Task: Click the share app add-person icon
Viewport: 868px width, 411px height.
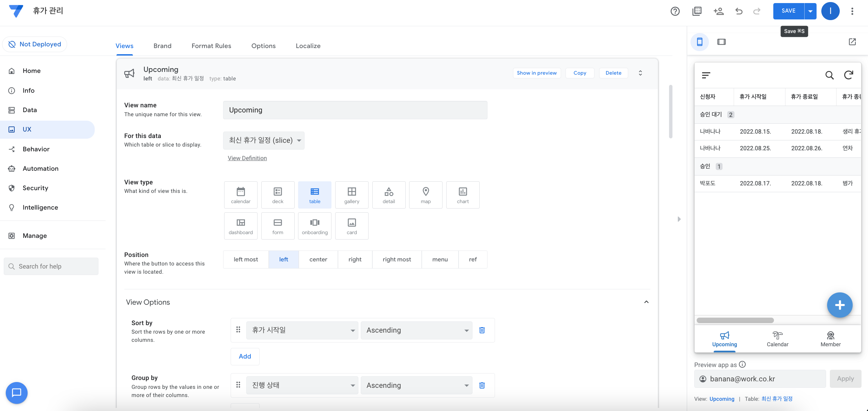Action: (718, 11)
